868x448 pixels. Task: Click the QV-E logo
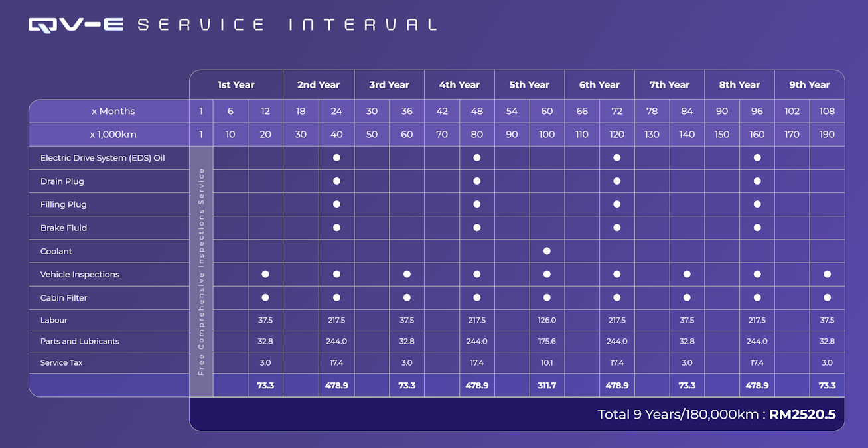(x=76, y=25)
